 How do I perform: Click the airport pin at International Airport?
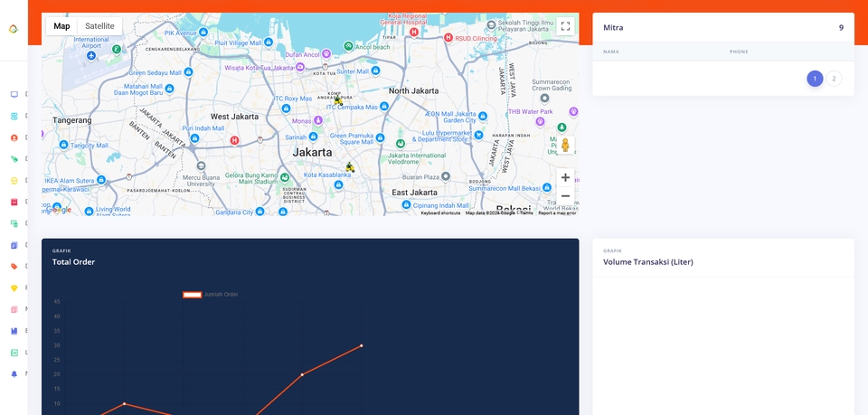[91, 56]
